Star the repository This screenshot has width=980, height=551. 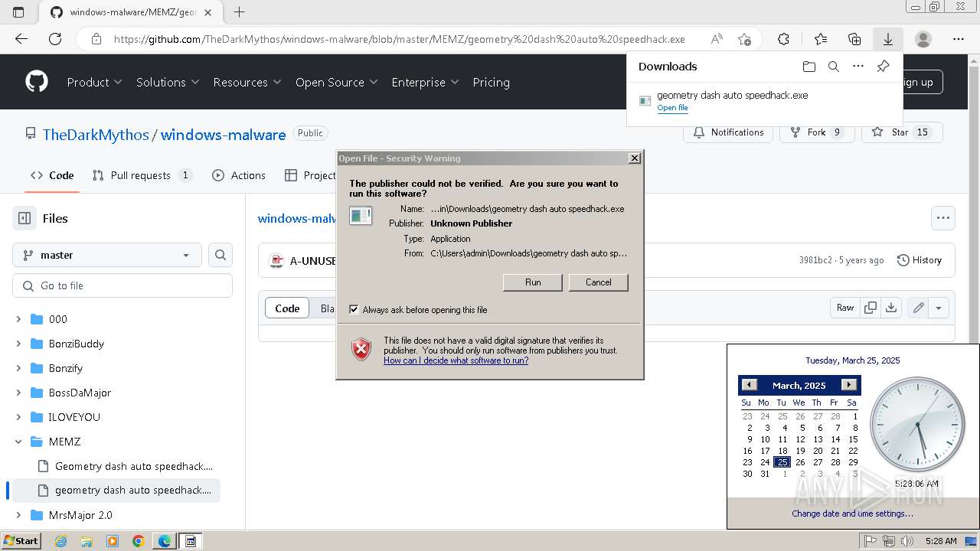[902, 132]
